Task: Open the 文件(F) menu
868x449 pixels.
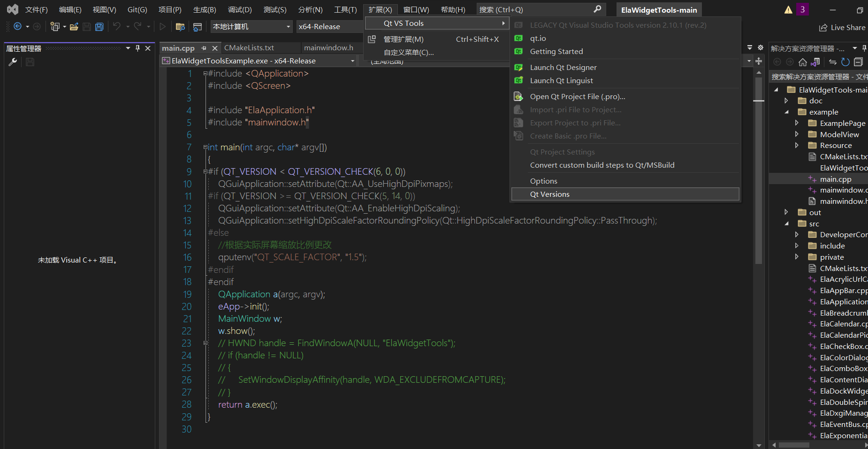Action: click(37, 9)
